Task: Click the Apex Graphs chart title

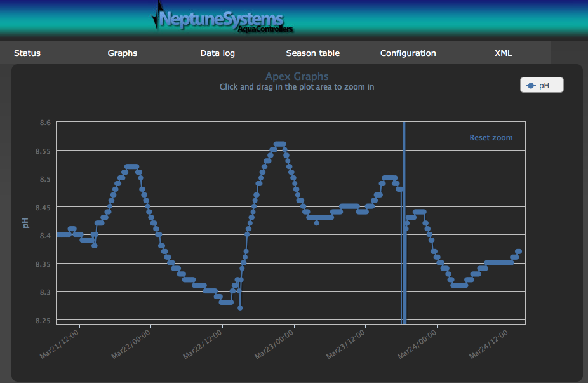Action: click(297, 77)
